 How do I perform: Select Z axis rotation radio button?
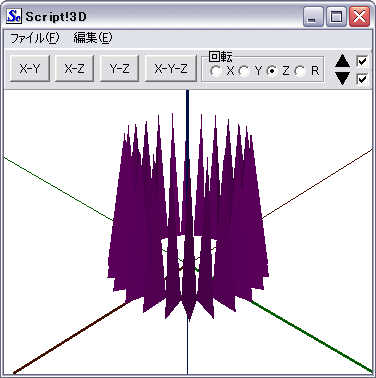(x=272, y=71)
